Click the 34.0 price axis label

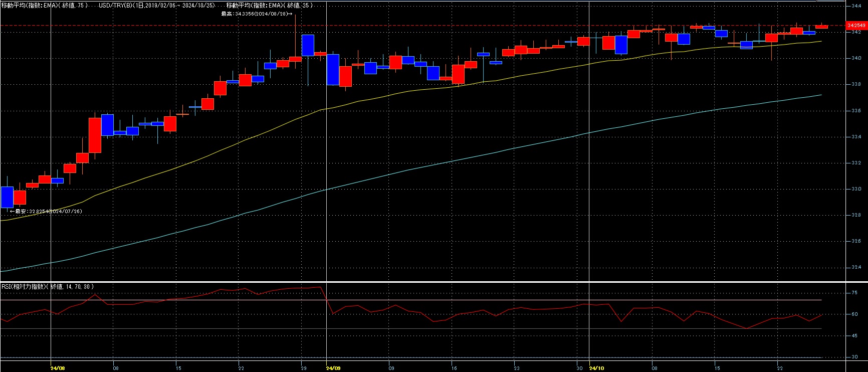click(856, 58)
